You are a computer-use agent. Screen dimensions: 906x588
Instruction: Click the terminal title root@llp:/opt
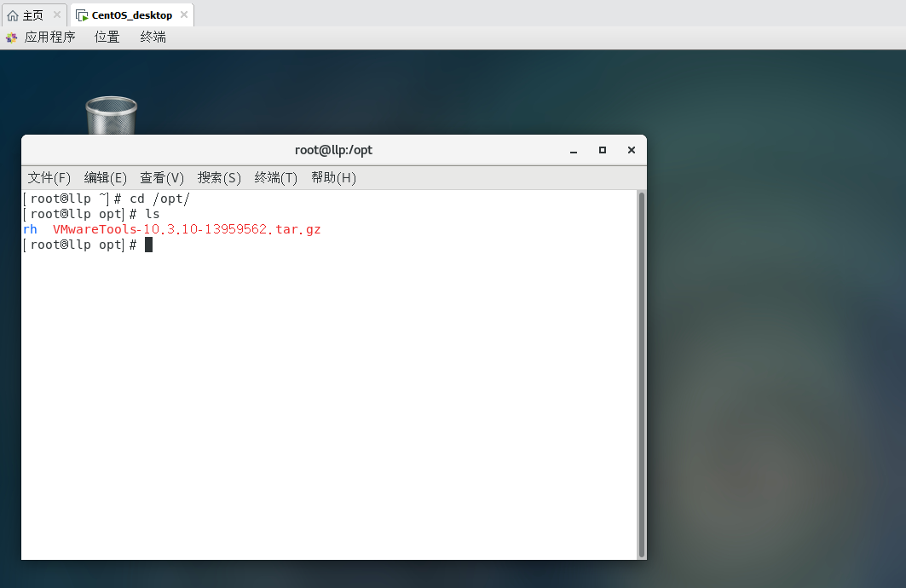point(333,150)
